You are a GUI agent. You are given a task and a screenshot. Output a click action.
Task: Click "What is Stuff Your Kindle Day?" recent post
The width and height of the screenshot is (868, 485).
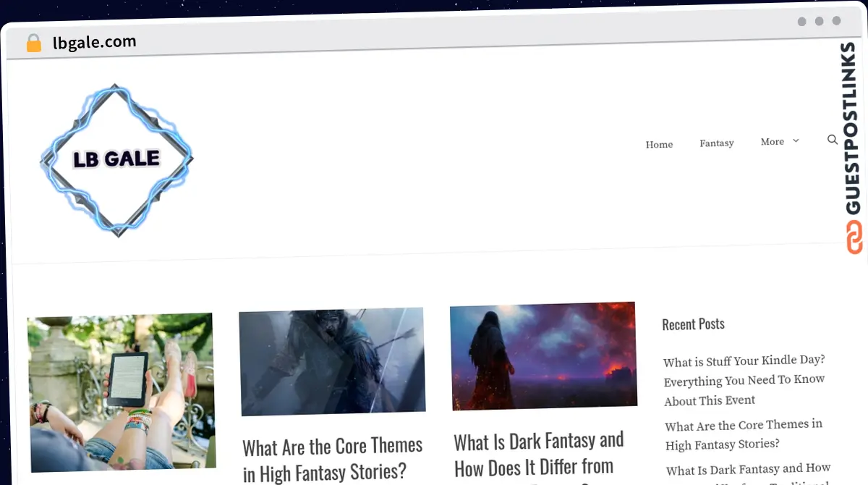(x=744, y=380)
